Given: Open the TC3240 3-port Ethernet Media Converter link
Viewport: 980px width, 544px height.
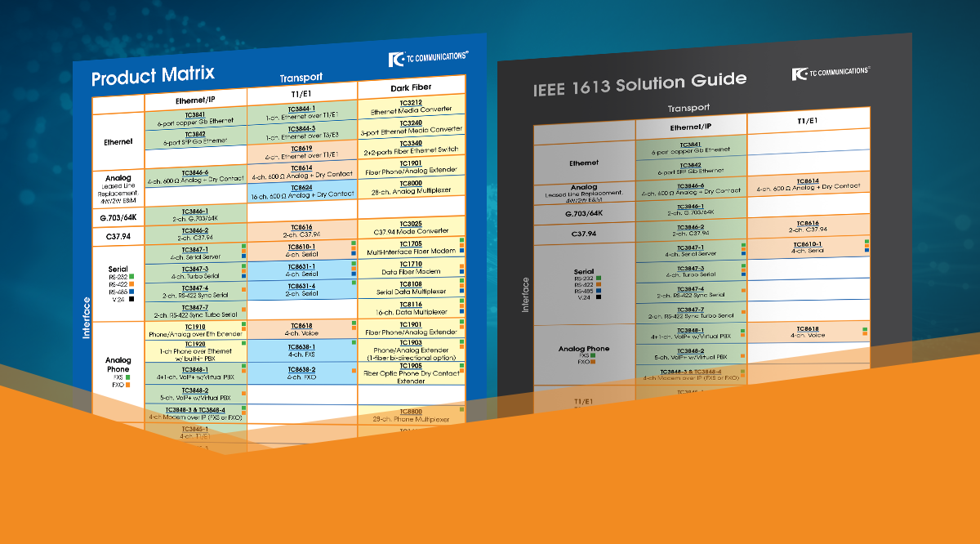Looking at the screenshot, I should click(x=411, y=125).
